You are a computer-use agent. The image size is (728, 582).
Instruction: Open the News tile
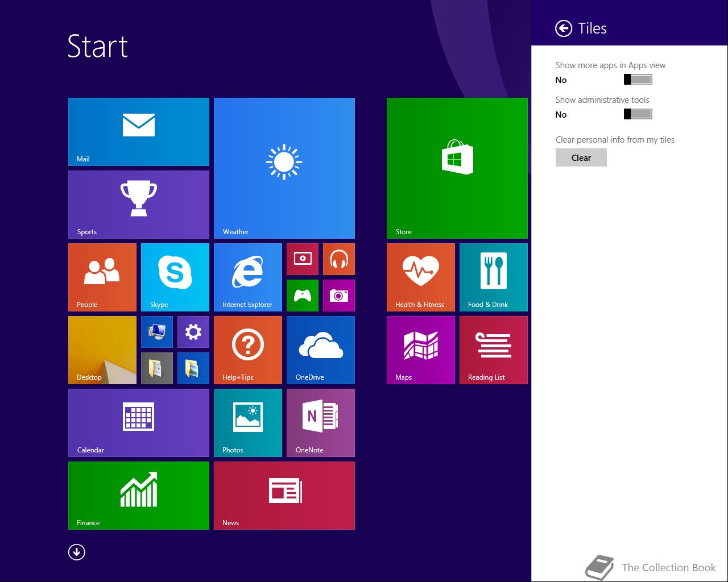284,496
